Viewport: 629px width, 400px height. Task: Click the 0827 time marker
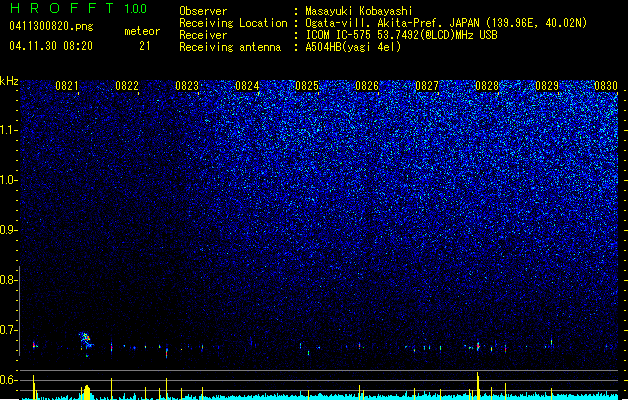click(x=427, y=86)
